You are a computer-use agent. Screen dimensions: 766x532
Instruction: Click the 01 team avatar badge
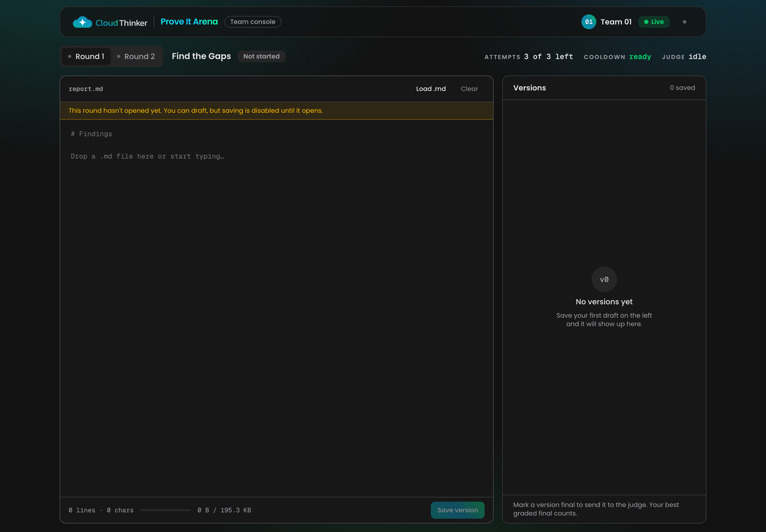589,22
